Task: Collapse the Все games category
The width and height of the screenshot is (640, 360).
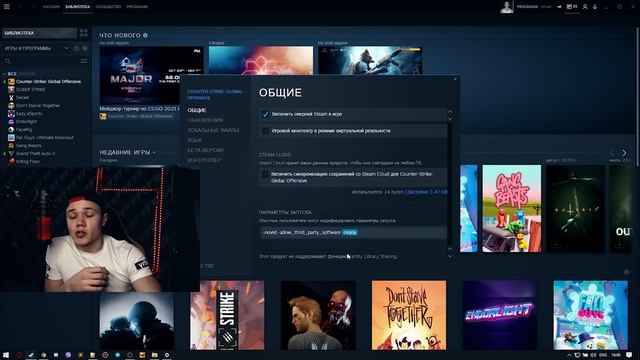Action: pyautogui.click(x=5, y=74)
